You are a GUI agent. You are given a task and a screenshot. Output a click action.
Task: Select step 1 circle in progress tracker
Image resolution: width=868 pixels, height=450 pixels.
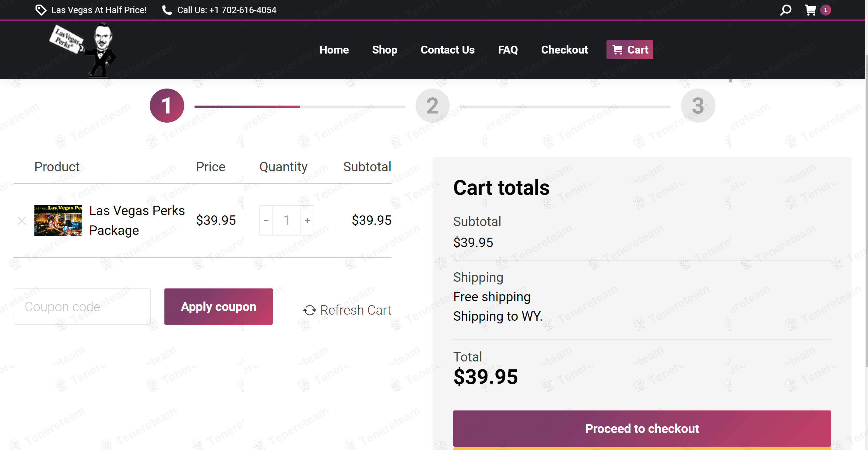coord(167,106)
